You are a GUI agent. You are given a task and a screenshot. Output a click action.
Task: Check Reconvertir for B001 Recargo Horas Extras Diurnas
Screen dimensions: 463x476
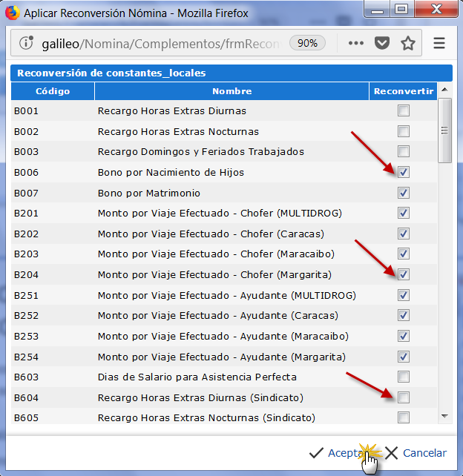coord(404,110)
